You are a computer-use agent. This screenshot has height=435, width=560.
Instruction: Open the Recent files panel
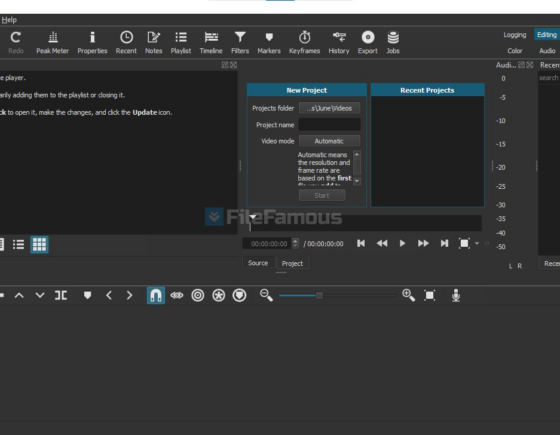tap(126, 42)
